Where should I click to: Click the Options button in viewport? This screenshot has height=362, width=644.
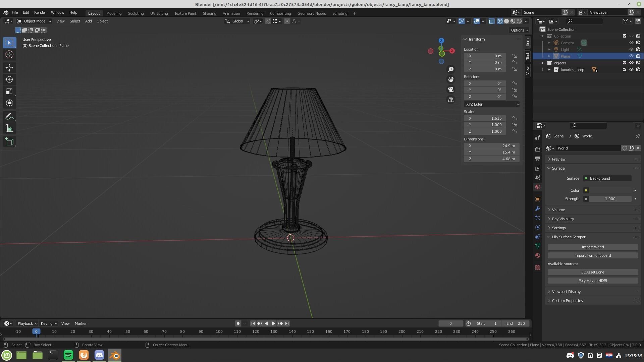click(519, 30)
